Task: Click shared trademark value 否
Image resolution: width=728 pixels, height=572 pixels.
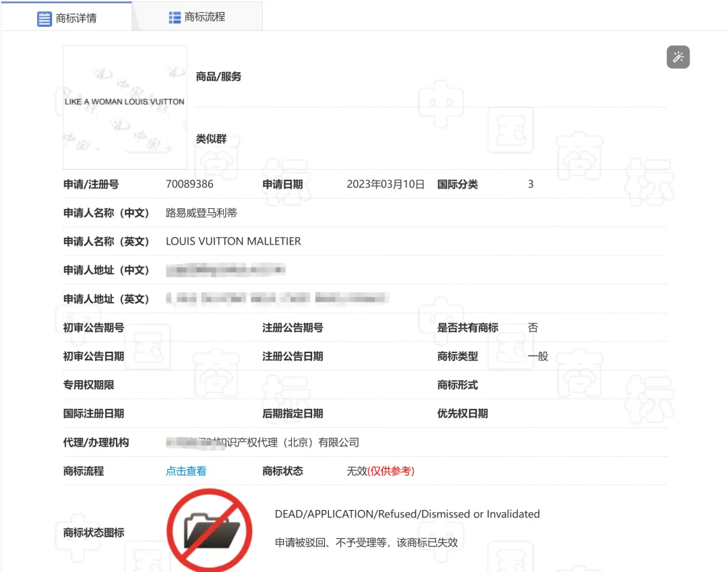Action: click(x=533, y=327)
